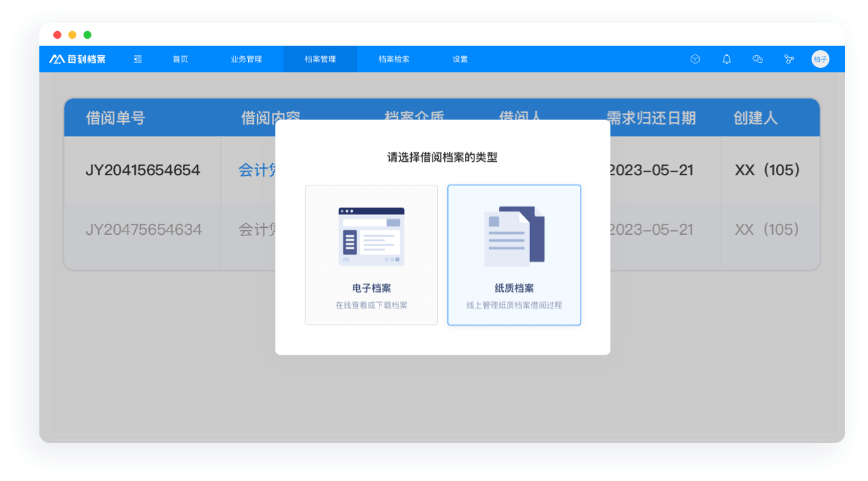The image size is (868, 481).
Task: Collapse the navigation menu icon
Action: [138, 59]
